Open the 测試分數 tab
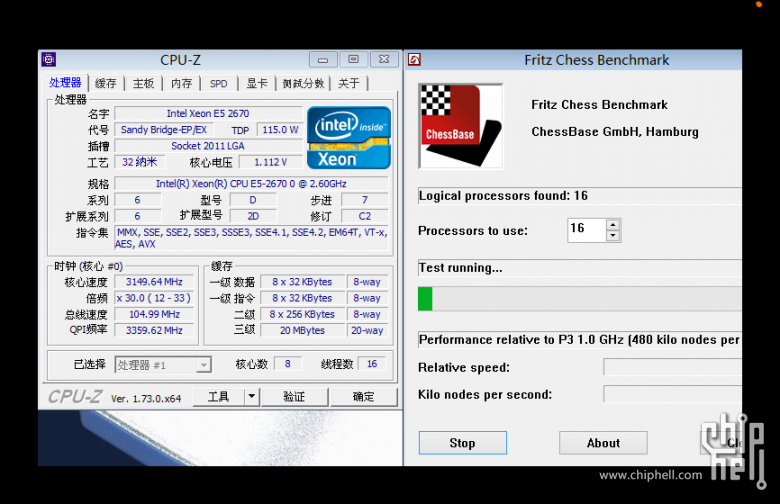The width and height of the screenshot is (780, 504). click(303, 83)
